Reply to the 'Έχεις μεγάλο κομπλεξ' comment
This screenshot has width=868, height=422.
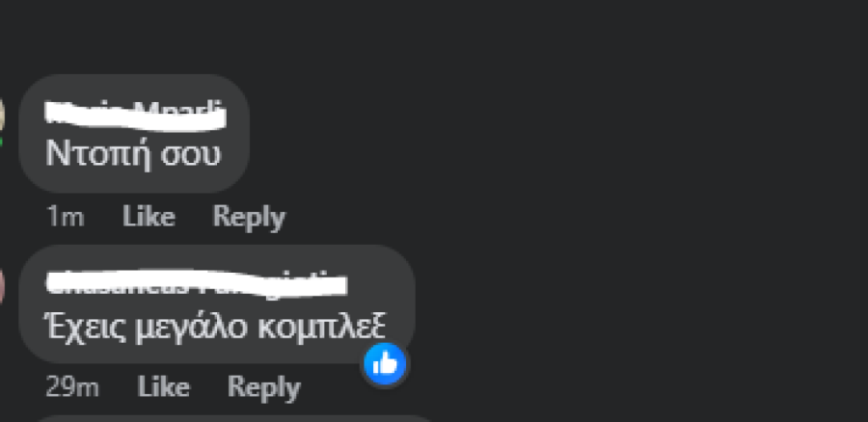263,387
